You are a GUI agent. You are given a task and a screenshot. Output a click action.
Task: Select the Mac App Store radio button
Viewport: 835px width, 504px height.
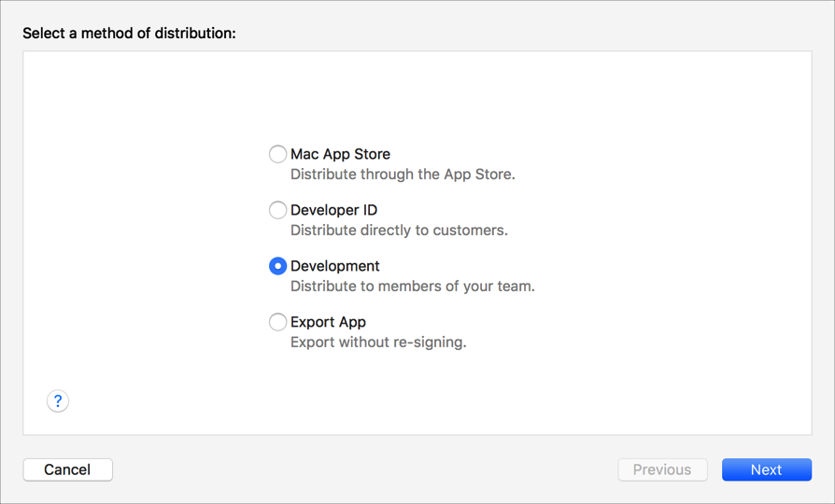point(277,154)
